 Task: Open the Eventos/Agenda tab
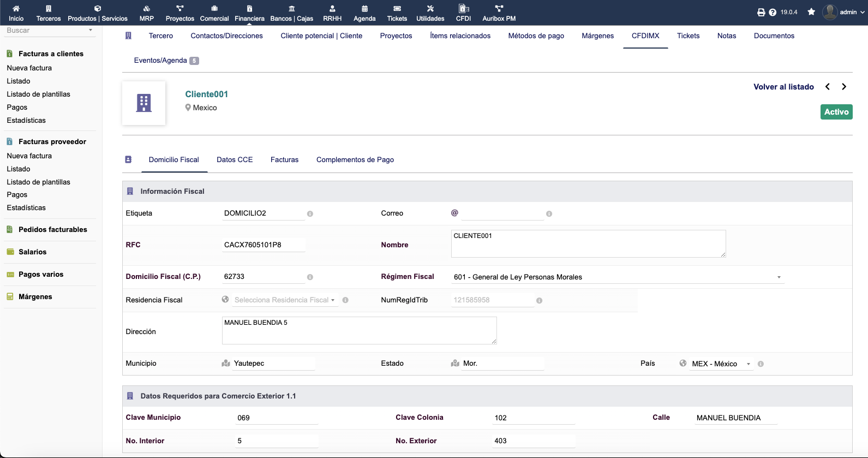166,61
